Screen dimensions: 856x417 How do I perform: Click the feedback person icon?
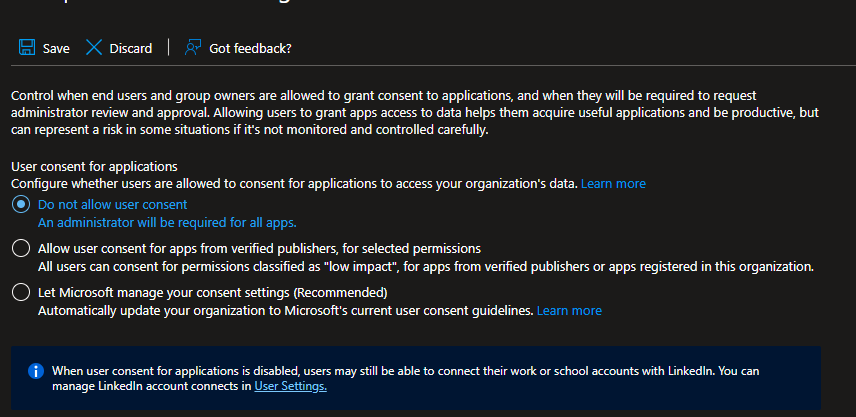pos(193,48)
